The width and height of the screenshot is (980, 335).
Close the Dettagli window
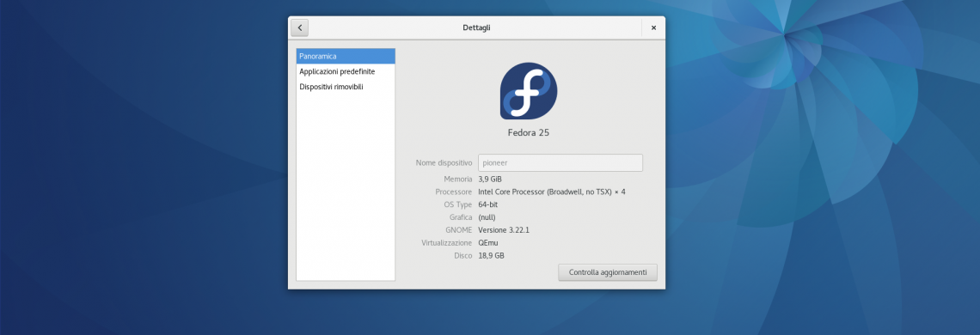pyautogui.click(x=653, y=27)
